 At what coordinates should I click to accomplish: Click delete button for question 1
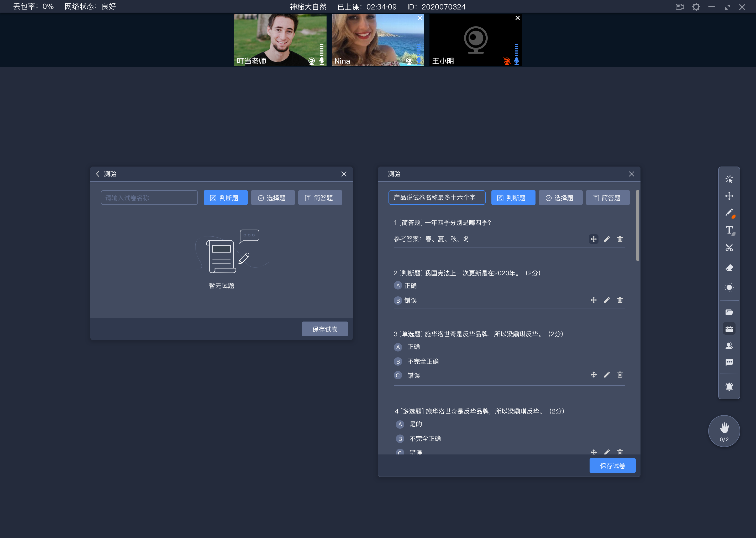click(x=620, y=239)
